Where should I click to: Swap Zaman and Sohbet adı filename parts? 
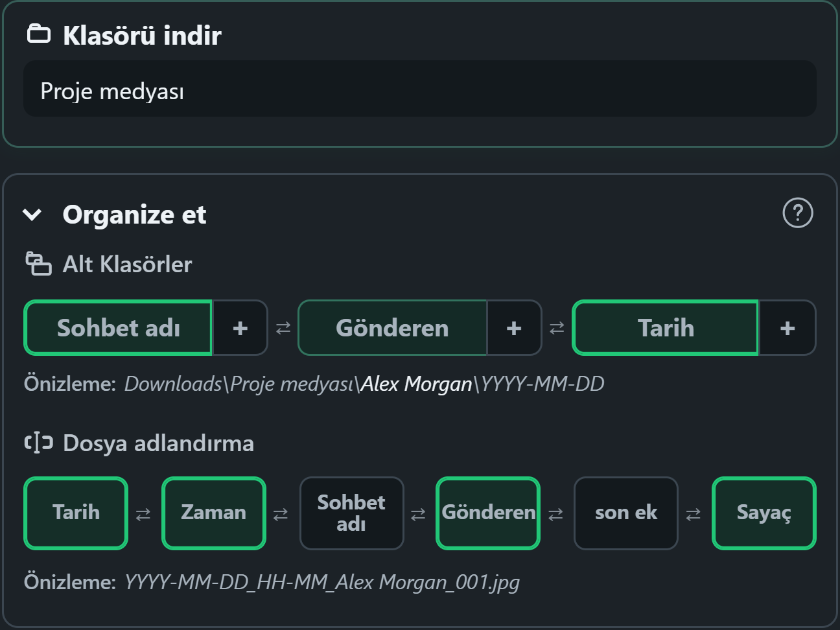pyautogui.click(x=281, y=514)
